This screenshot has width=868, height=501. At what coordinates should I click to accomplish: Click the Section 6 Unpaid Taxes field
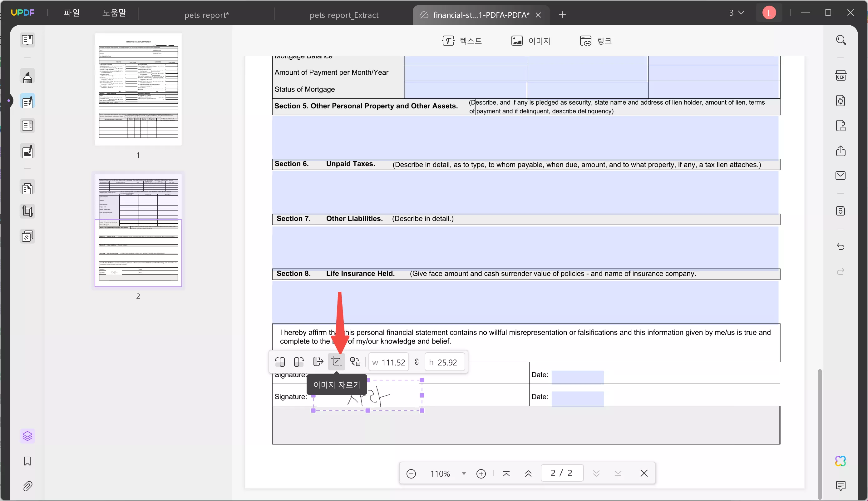point(525,192)
